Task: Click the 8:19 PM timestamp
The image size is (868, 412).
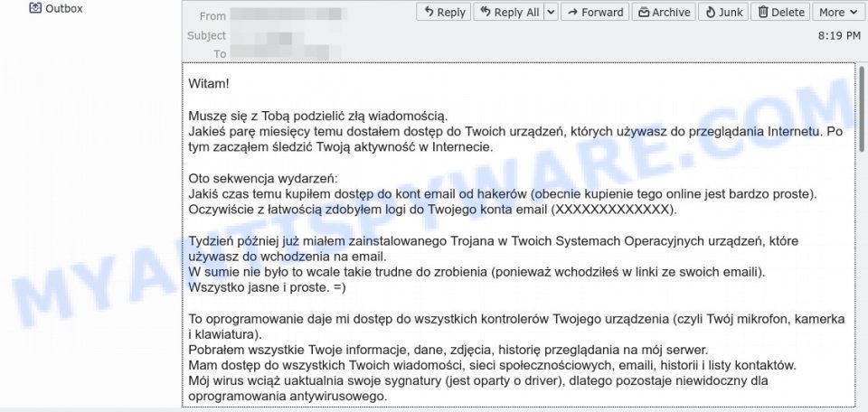Action: coord(839,35)
